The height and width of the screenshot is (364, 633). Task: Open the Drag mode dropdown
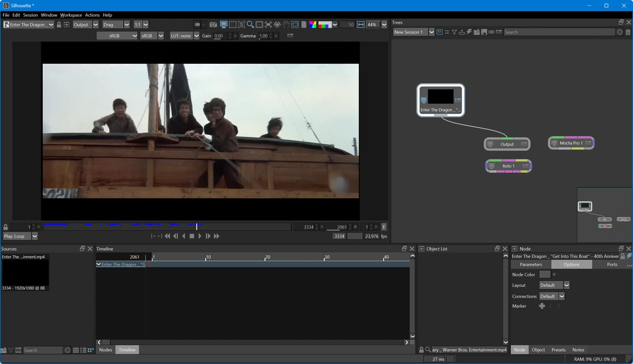116,24
